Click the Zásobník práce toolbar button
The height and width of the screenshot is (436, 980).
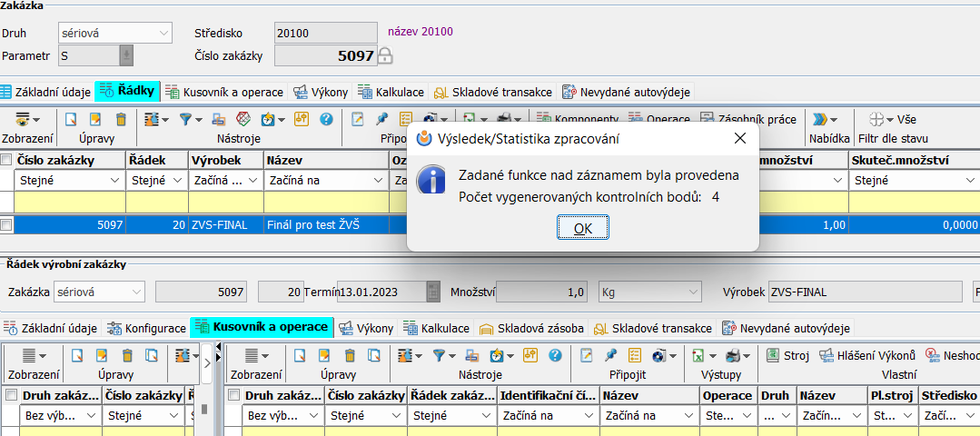[x=748, y=119]
